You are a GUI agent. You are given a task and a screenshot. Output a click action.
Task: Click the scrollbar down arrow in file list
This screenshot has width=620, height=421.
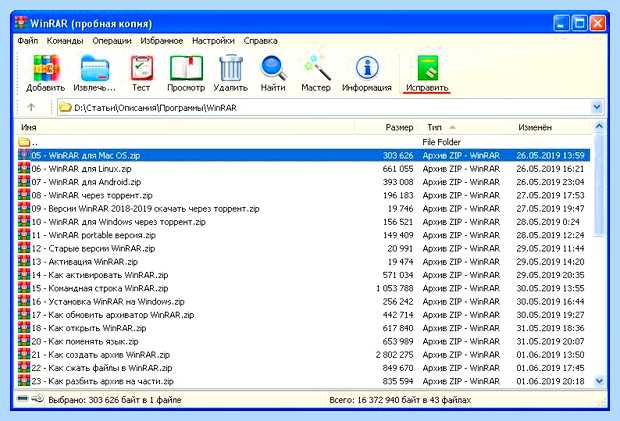pyautogui.click(x=599, y=381)
